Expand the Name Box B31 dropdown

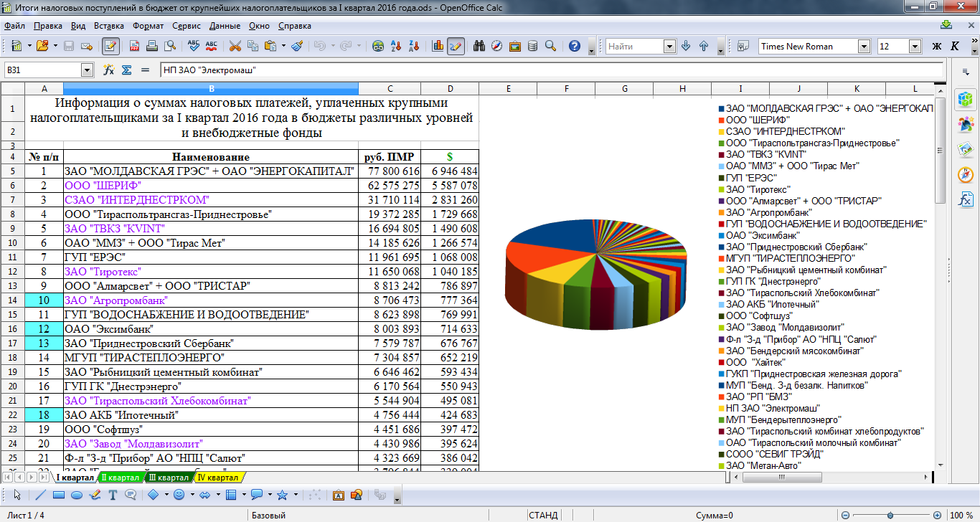click(x=88, y=70)
